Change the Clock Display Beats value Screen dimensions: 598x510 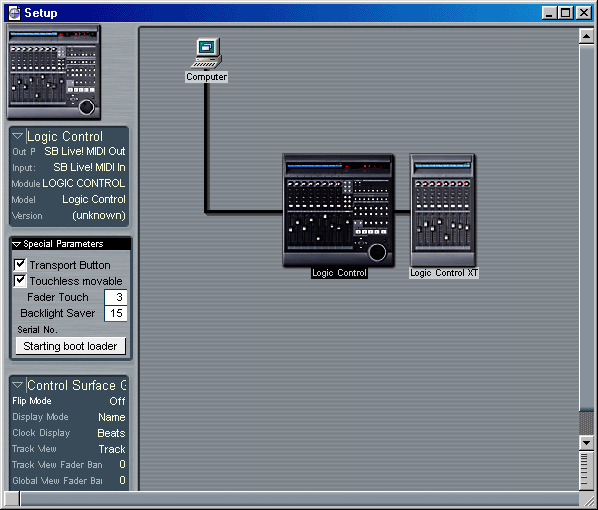pos(111,433)
